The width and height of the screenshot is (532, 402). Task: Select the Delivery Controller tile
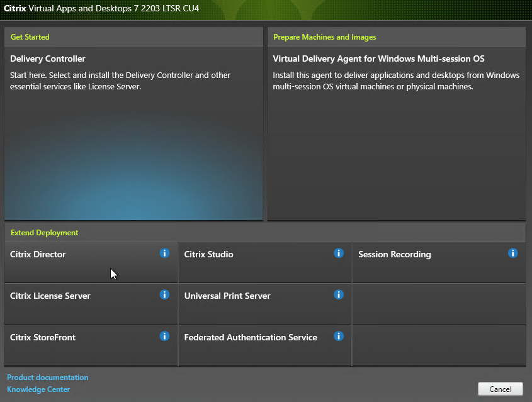point(133,133)
